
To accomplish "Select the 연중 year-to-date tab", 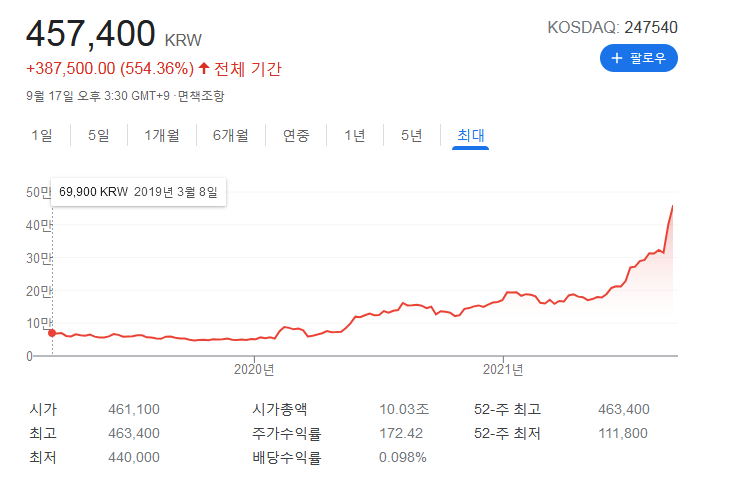I will (x=296, y=135).
